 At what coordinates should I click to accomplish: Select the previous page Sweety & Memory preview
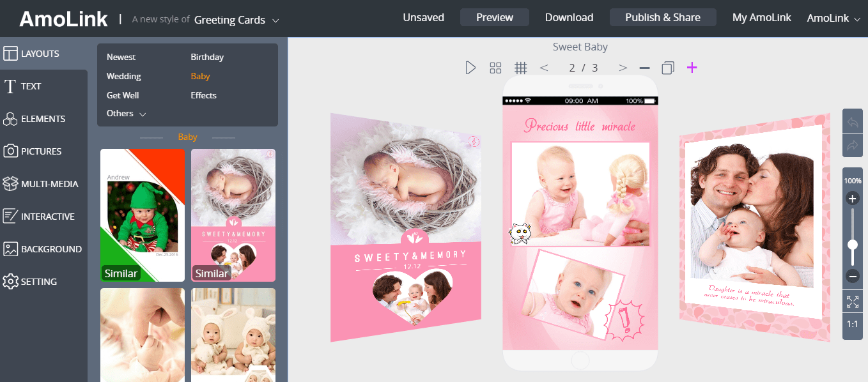pyautogui.click(x=406, y=227)
